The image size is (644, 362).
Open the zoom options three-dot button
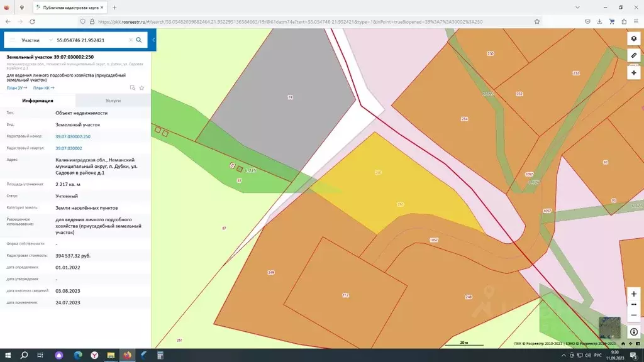[634, 305]
